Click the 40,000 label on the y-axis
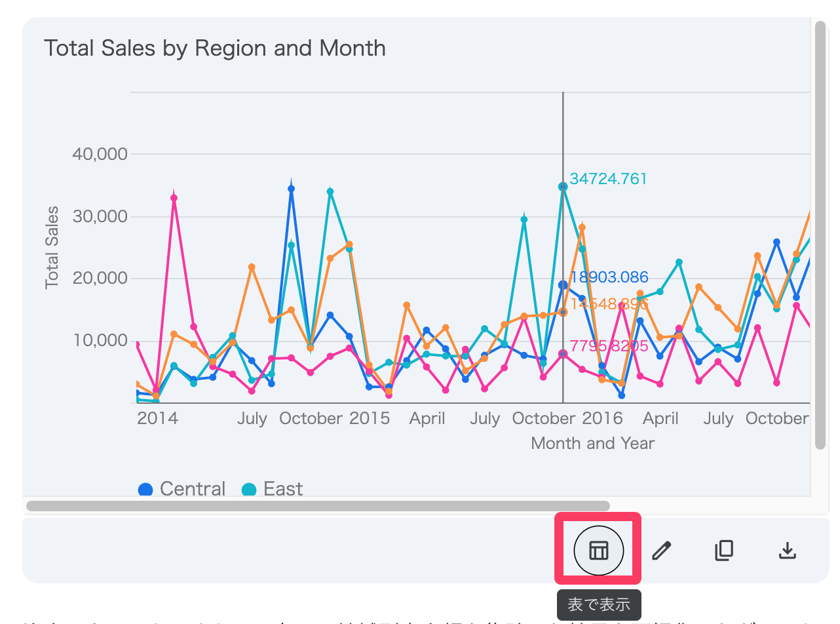Screen dimensions: 840x624 98,154
